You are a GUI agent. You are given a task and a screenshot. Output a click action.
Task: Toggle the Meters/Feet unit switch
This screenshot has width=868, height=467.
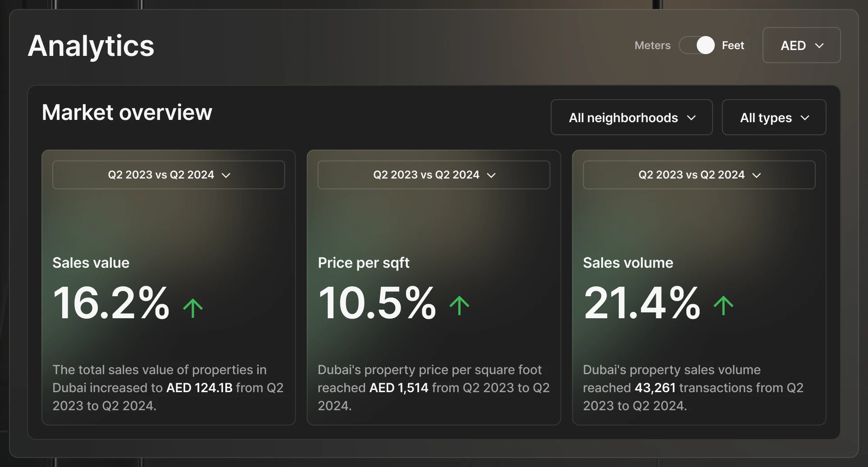coord(697,45)
